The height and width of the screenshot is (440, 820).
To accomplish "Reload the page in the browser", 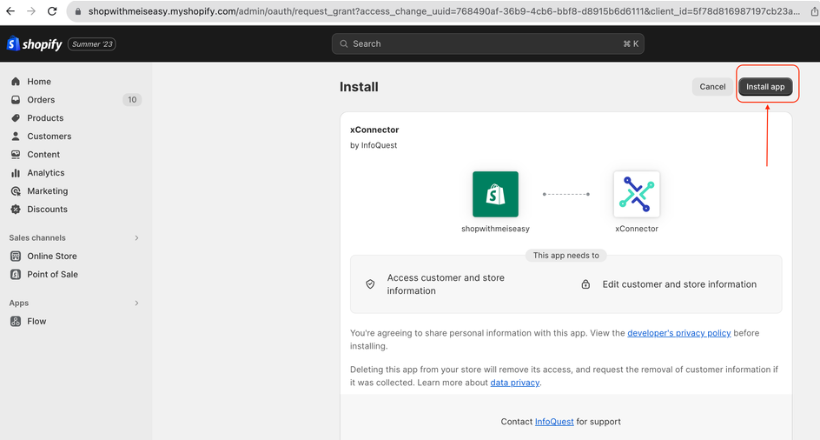I will point(52,11).
